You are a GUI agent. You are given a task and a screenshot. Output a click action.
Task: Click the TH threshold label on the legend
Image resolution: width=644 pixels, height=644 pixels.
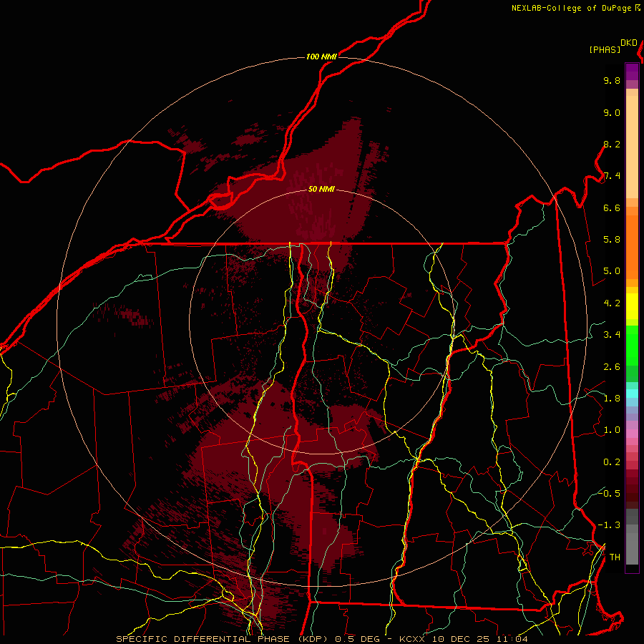[x=615, y=557]
